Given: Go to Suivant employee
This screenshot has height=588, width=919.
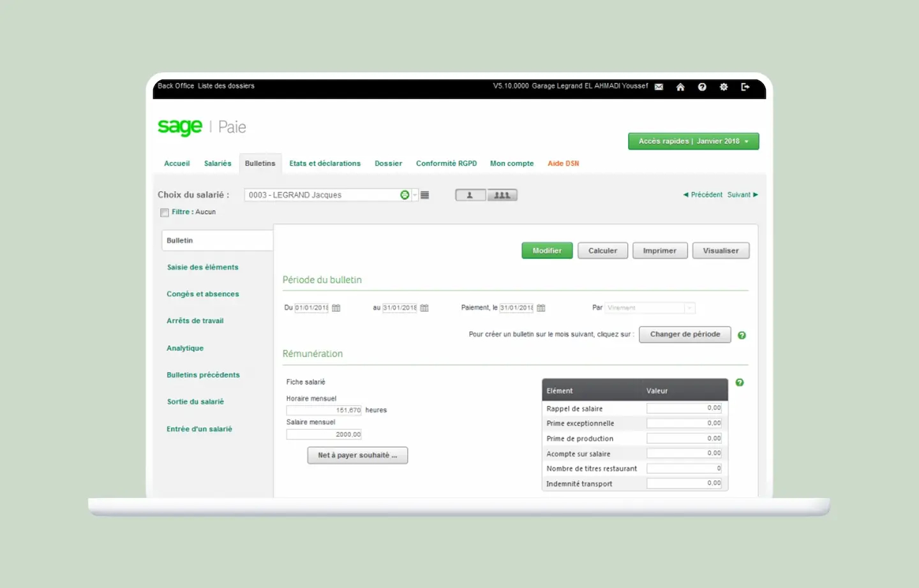Looking at the screenshot, I should (743, 195).
